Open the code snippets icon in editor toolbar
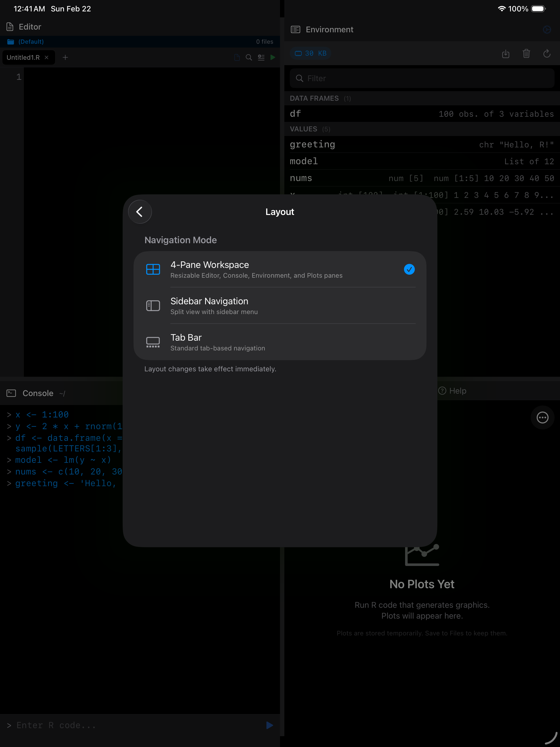The height and width of the screenshot is (747, 560). (261, 58)
